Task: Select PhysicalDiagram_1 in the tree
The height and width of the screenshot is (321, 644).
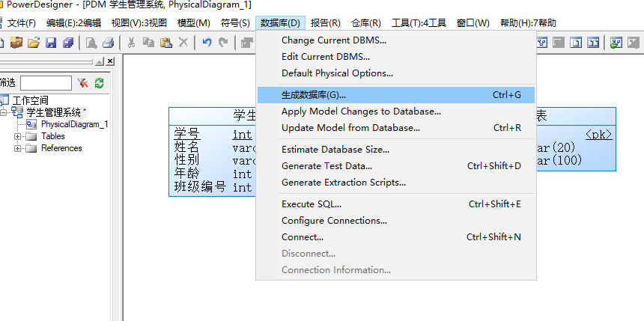Action: click(x=74, y=124)
